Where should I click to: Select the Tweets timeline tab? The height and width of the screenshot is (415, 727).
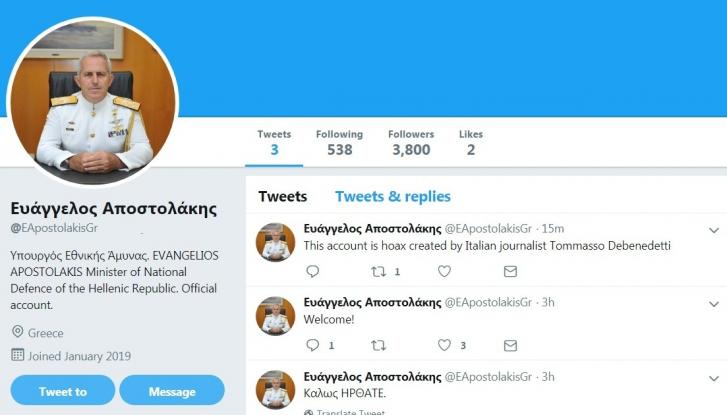pos(282,196)
